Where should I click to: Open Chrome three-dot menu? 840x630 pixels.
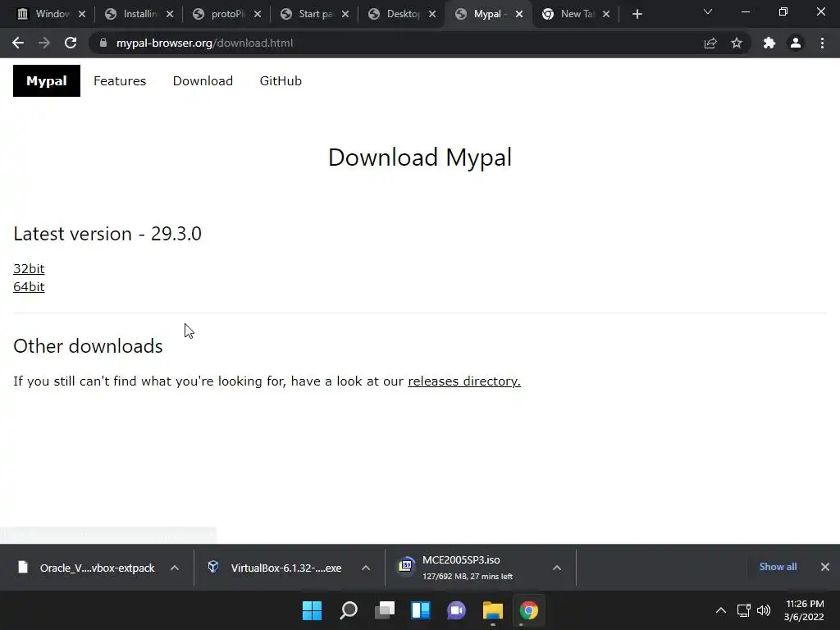(x=822, y=43)
